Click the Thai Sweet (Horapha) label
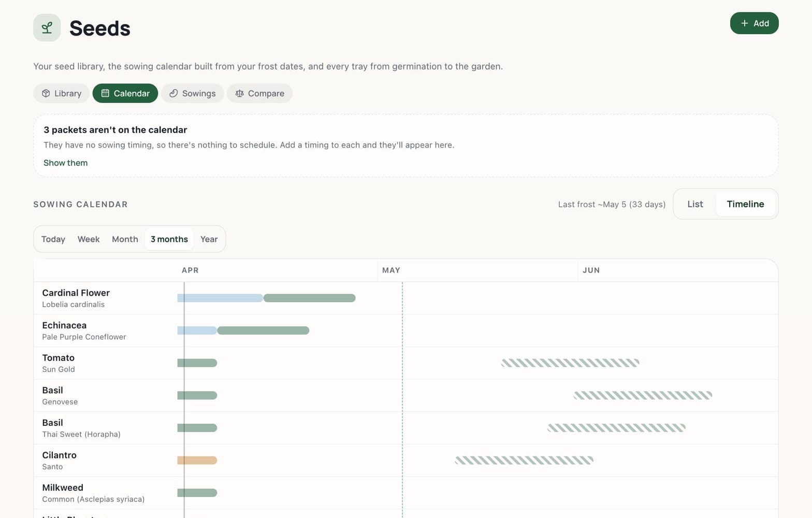 pyautogui.click(x=81, y=434)
